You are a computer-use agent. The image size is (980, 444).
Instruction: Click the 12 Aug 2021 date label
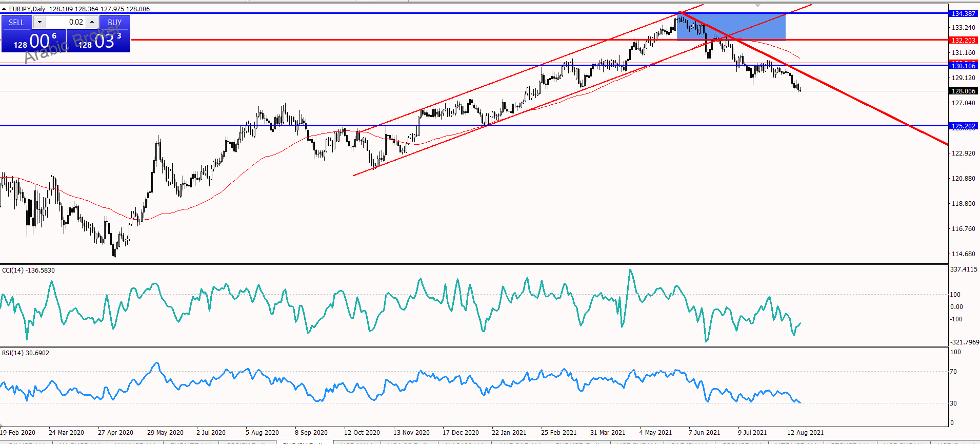tap(805, 432)
